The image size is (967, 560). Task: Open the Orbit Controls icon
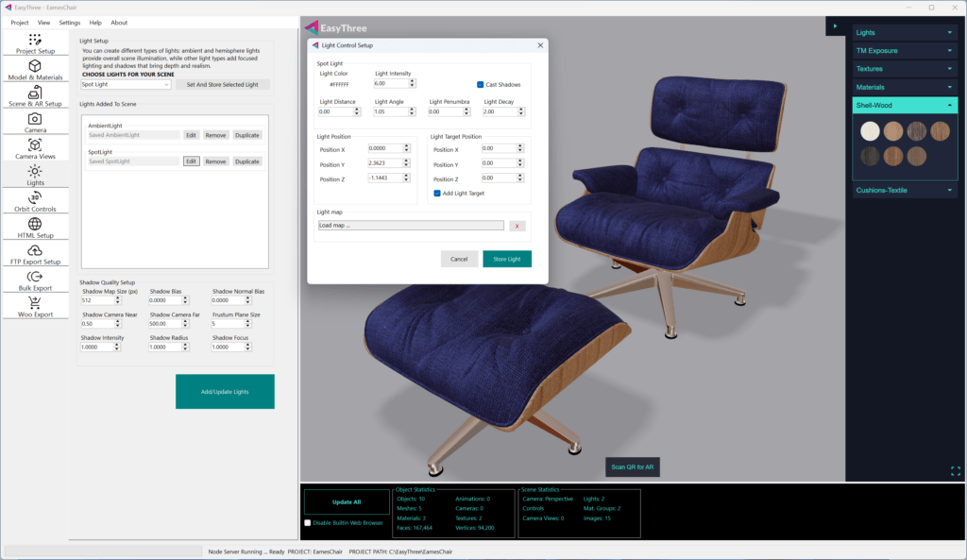point(35,197)
